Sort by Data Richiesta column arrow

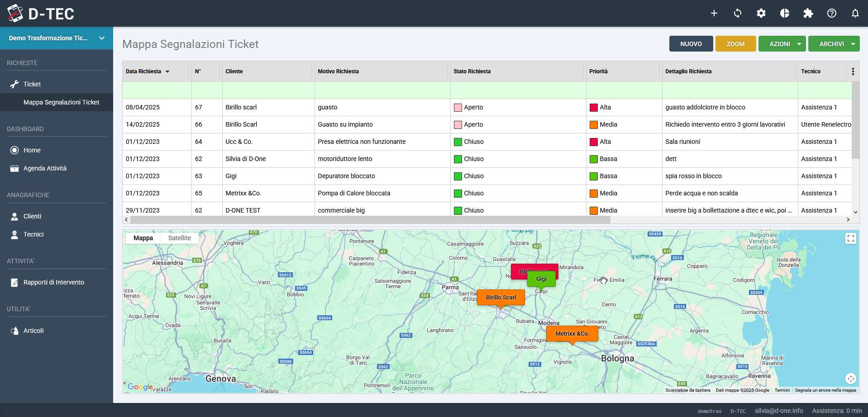(167, 71)
